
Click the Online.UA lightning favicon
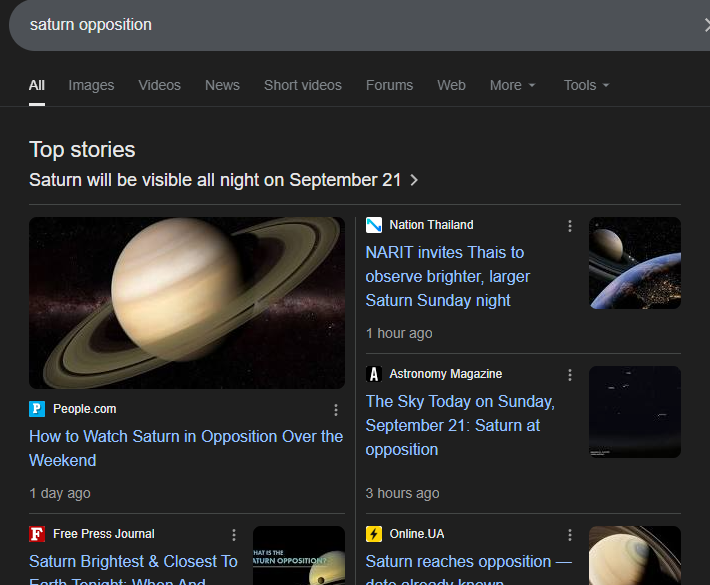374,534
